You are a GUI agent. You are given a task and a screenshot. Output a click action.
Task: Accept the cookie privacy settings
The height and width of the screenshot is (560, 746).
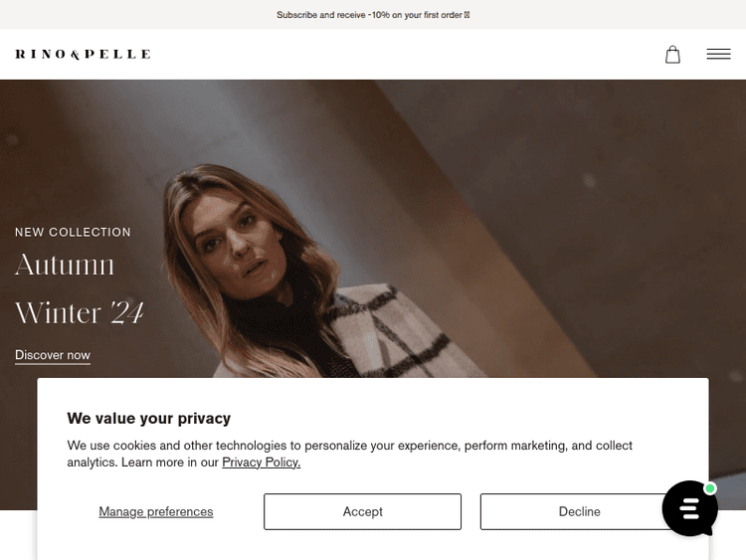click(362, 511)
